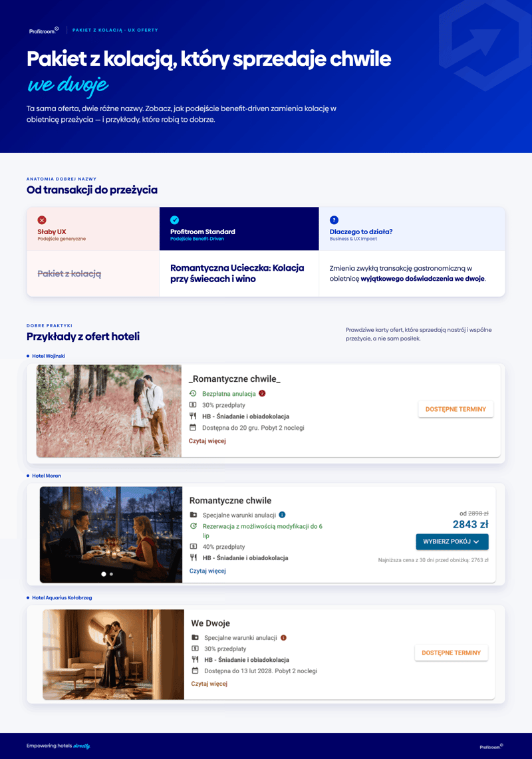Click the _Romantyczne chwile_ offer title
Screen dimensions: 532x759
tap(235, 379)
